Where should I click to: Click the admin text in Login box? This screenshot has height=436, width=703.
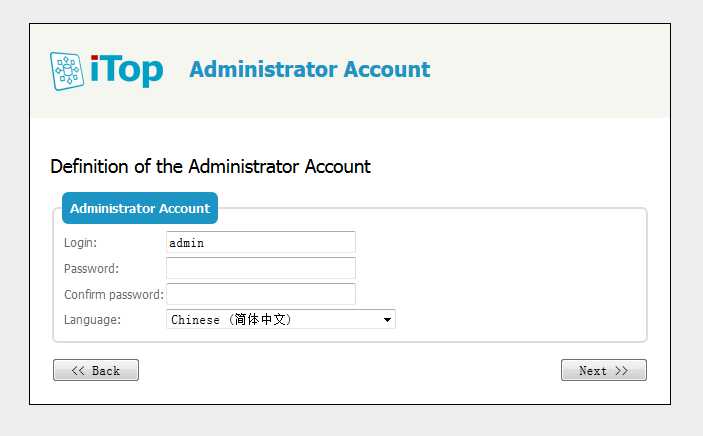click(187, 243)
